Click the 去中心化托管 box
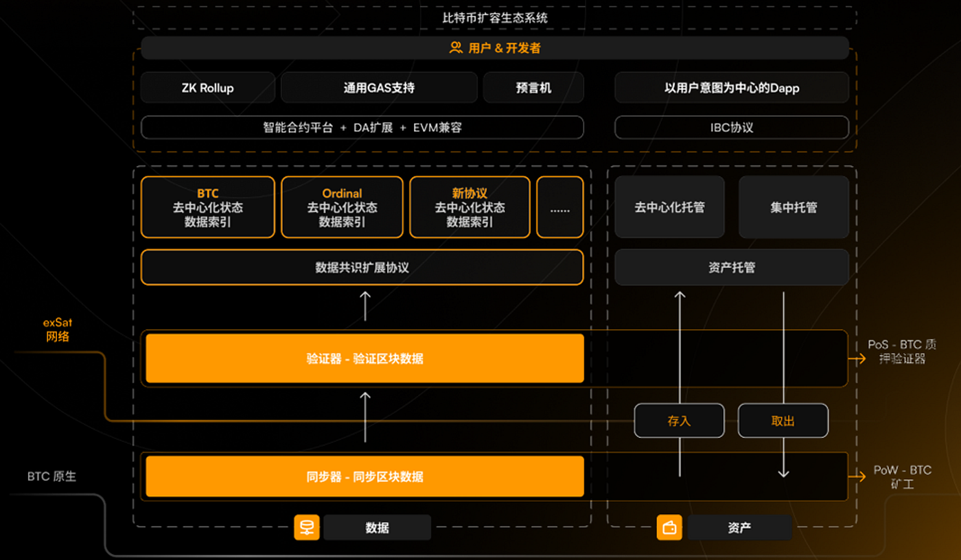Screen dimensions: 961x560 pos(669,207)
